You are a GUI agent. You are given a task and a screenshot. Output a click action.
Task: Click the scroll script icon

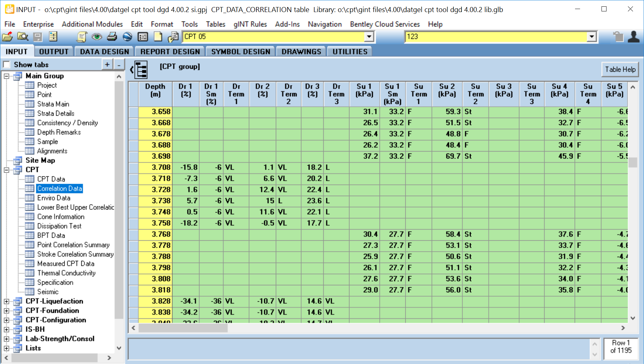81,37
